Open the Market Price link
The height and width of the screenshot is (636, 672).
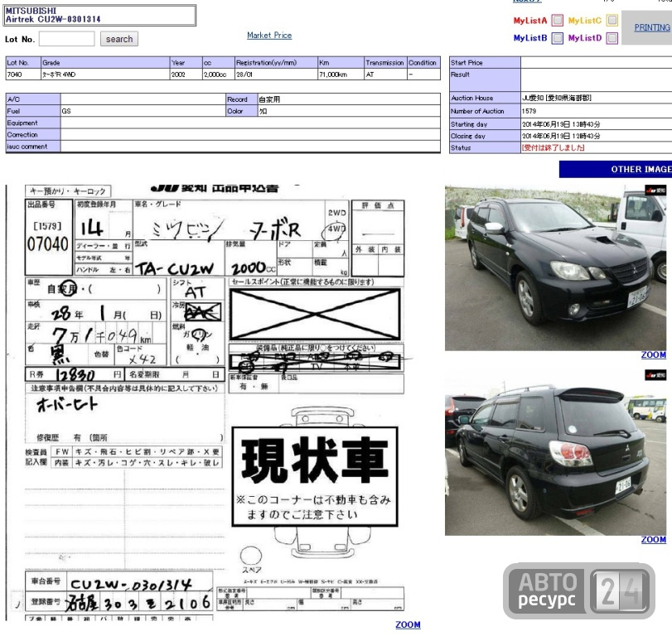269,35
